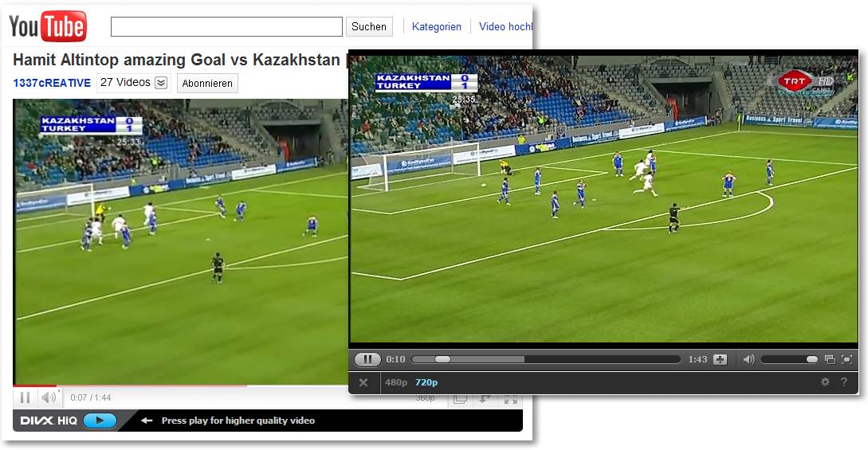Pause the DivX player video
Screen dimensions: 868x450
[367, 359]
